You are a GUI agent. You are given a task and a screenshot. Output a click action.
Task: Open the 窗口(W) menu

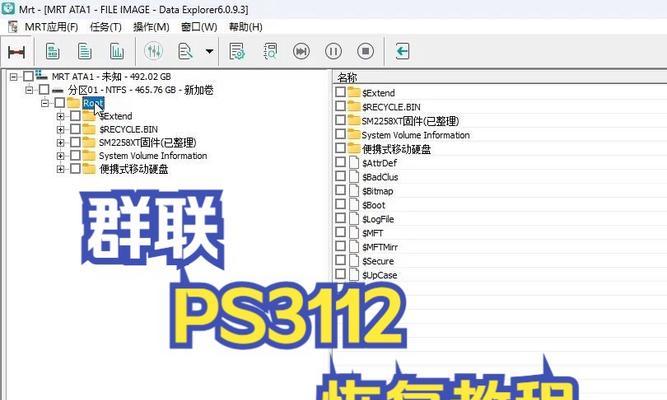199,27
